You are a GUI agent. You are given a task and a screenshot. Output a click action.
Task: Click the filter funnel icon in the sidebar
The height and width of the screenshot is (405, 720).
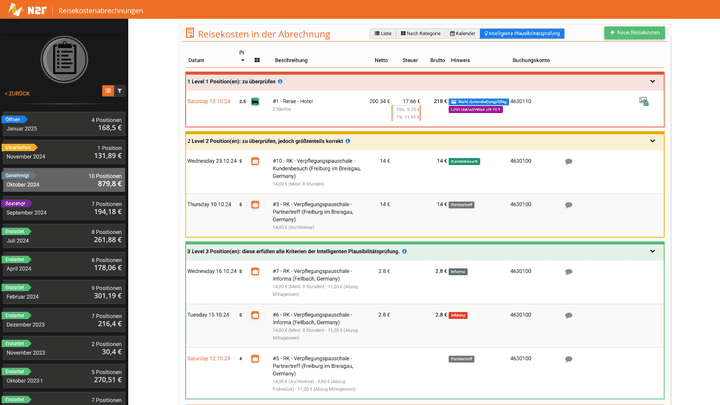click(119, 90)
